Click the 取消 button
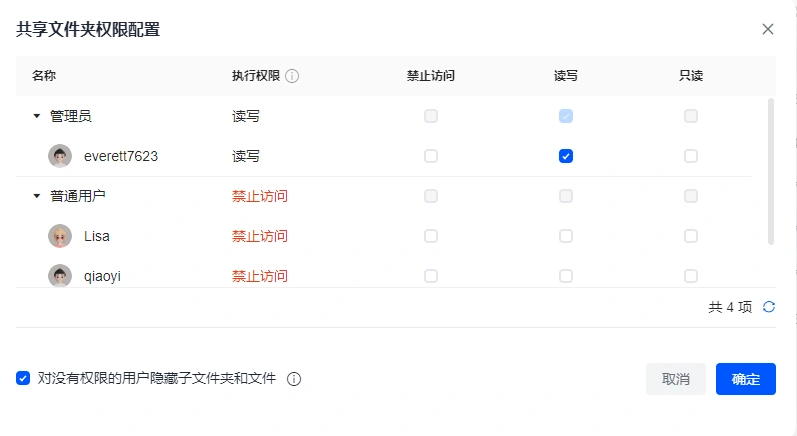 [x=676, y=379]
